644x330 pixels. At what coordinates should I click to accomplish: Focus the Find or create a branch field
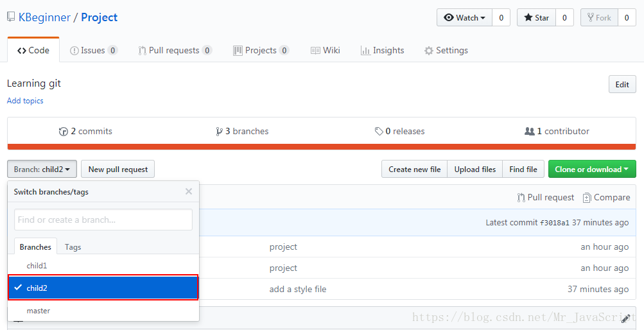[x=103, y=220]
